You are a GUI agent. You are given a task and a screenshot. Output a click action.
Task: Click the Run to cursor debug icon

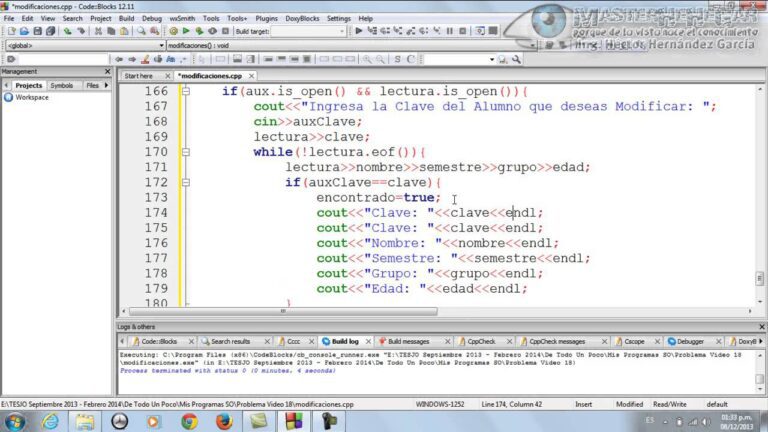pos(372,31)
